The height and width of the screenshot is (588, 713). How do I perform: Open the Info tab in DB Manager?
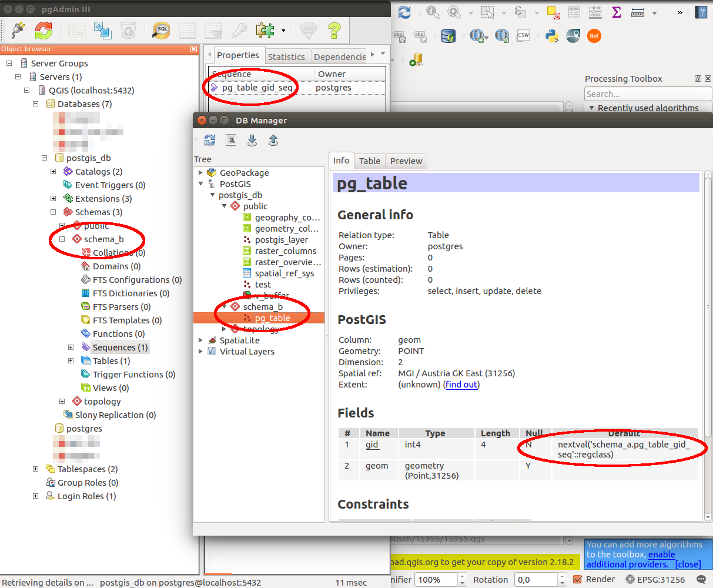coord(342,161)
